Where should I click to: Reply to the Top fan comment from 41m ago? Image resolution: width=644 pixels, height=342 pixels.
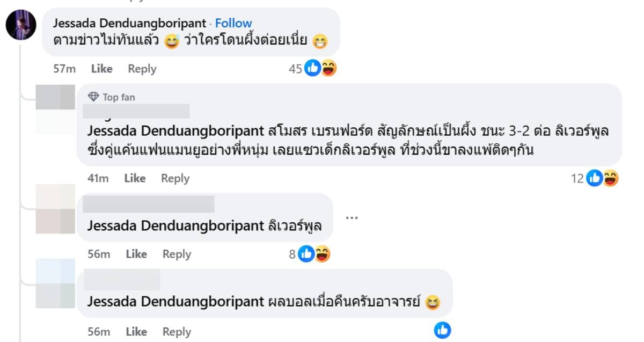175,178
